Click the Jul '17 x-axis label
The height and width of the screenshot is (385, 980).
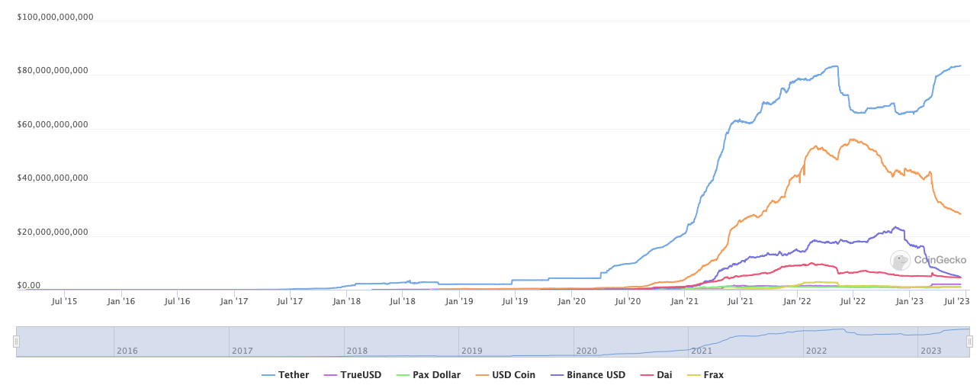[290, 301]
